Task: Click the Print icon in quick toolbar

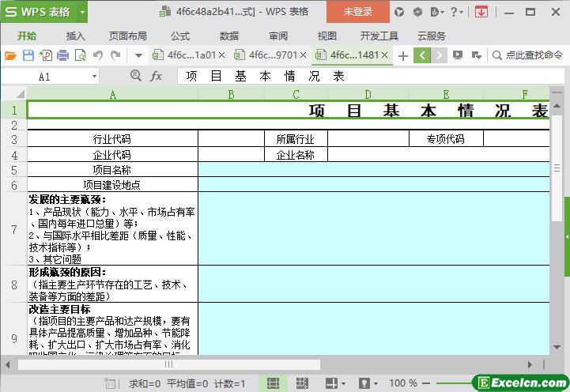Action: (62, 55)
